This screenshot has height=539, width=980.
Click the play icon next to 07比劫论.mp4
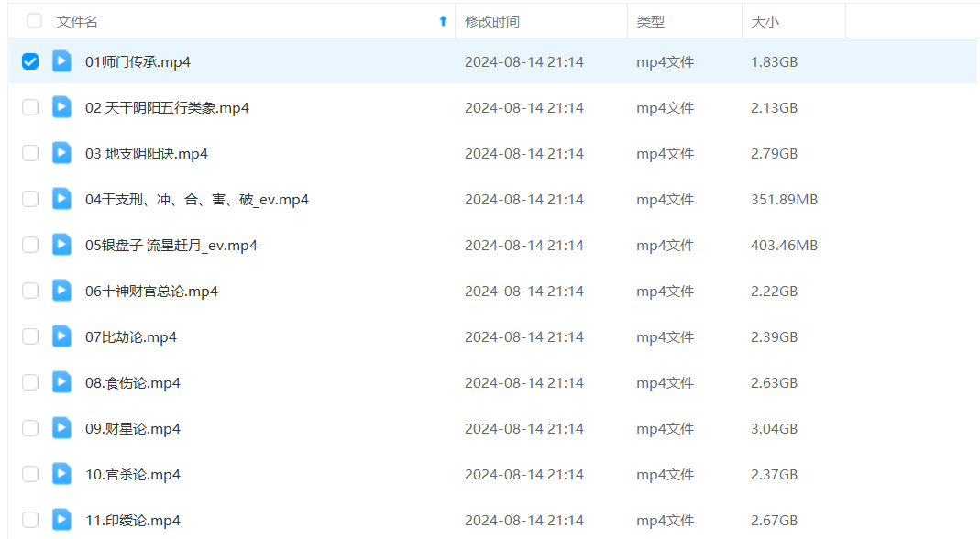[x=61, y=336]
